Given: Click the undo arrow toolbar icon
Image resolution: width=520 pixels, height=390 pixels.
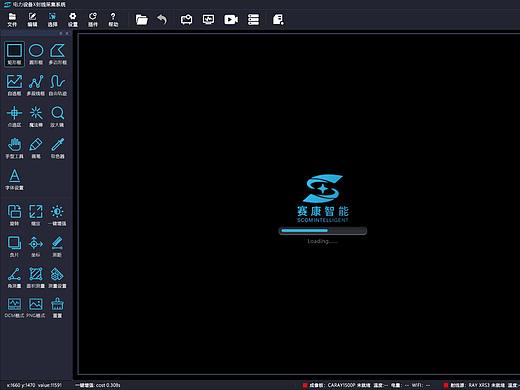Looking at the screenshot, I should point(162,20).
